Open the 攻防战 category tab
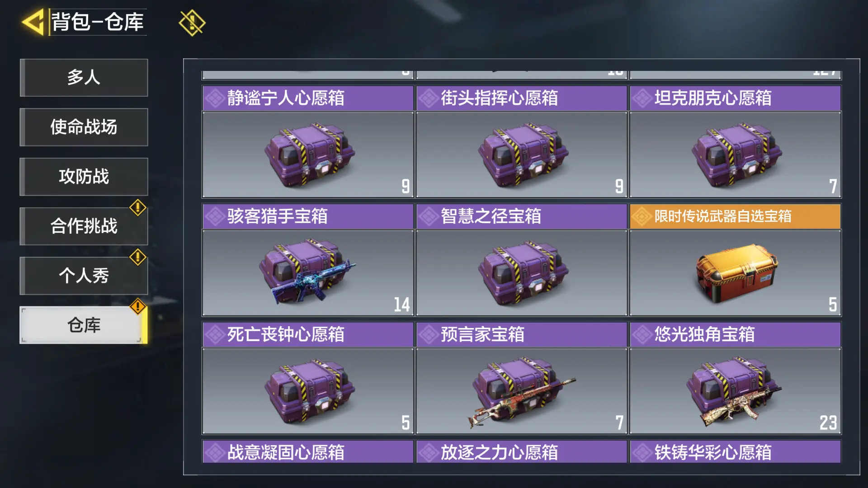Screen dimensions: 868x488 84,177
